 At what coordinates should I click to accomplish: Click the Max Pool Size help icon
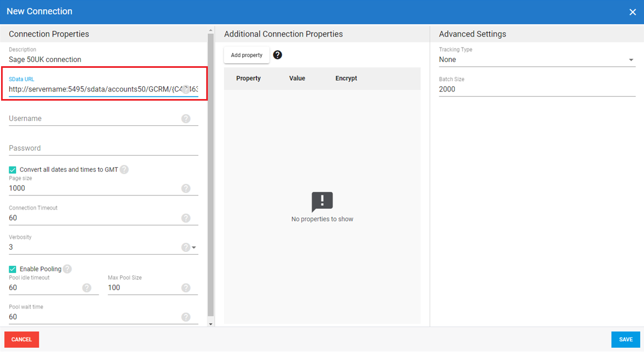[186, 288]
